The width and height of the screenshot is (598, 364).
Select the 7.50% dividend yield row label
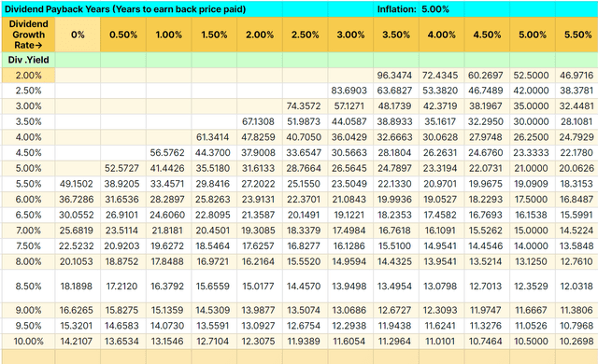click(x=29, y=246)
